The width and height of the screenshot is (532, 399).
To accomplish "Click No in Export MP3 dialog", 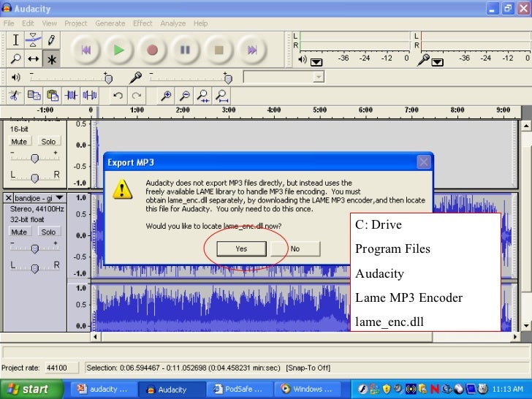I will [295, 248].
